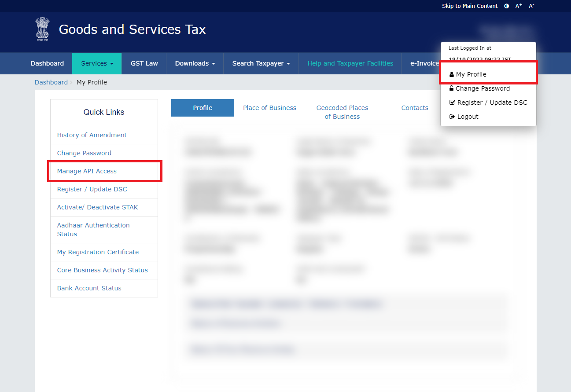This screenshot has height=392, width=571.
Task: Click the Goods and Services Tax title
Action: 133,29
